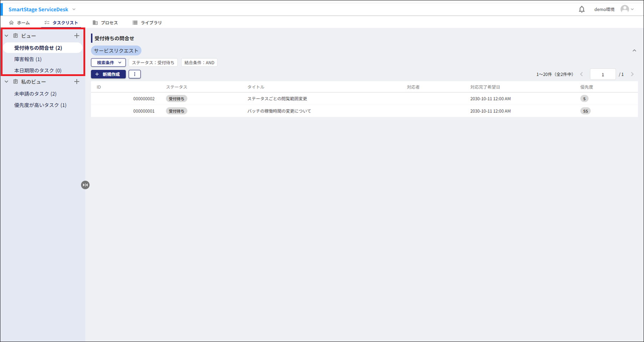Open the three-dot more options menu
The width and height of the screenshot is (644, 342).
point(134,74)
